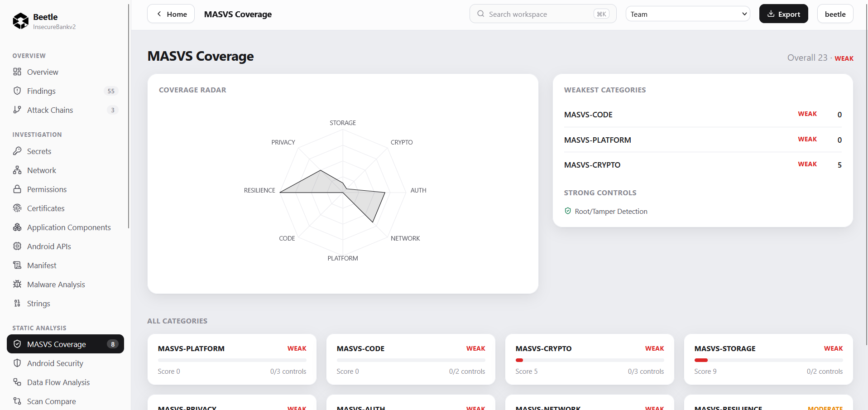
Task: Click the Android Security shield icon
Action: 17,363
